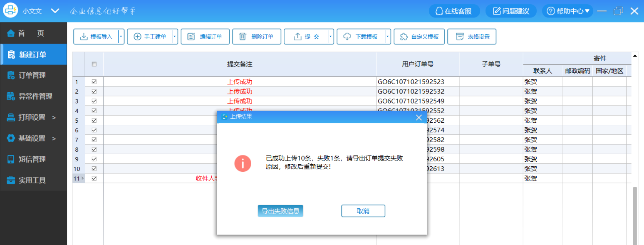Click the 下载模板 download template button
The width and height of the screenshot is (644, 245).
click(x=361, y=37)
